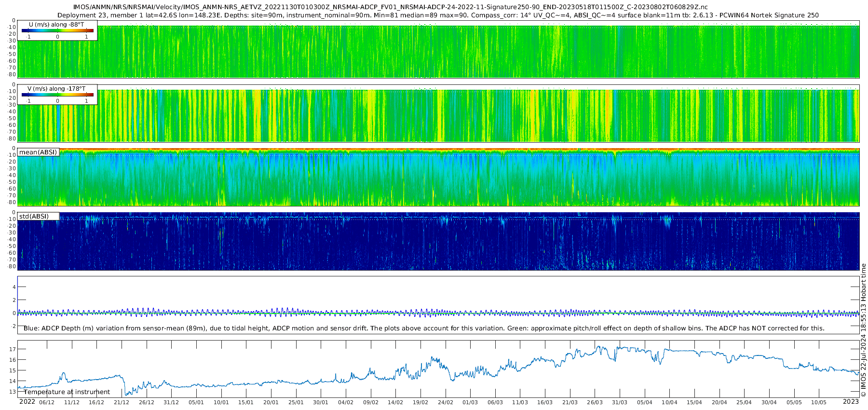
Task: Choose the 10/05 date tick label
Action: coord(819,402)
